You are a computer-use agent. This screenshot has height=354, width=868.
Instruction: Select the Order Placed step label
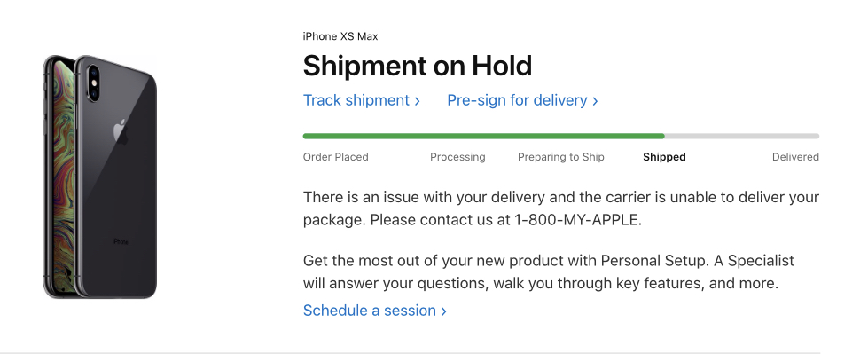pos(335,157)
